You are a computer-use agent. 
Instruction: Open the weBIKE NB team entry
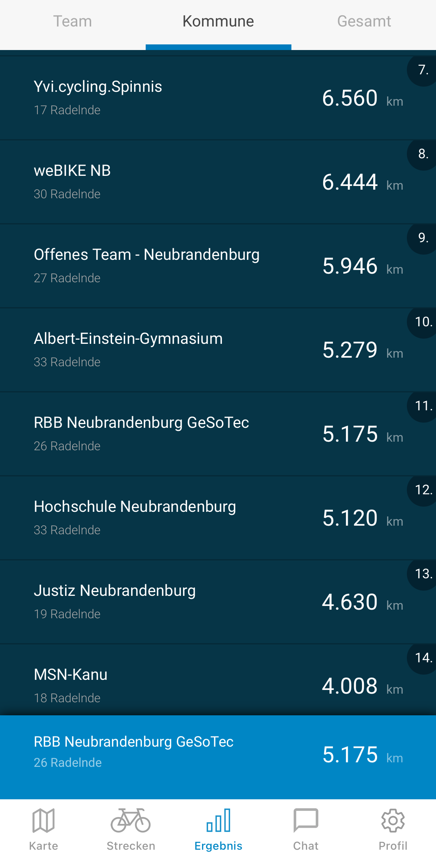point(187,182)
